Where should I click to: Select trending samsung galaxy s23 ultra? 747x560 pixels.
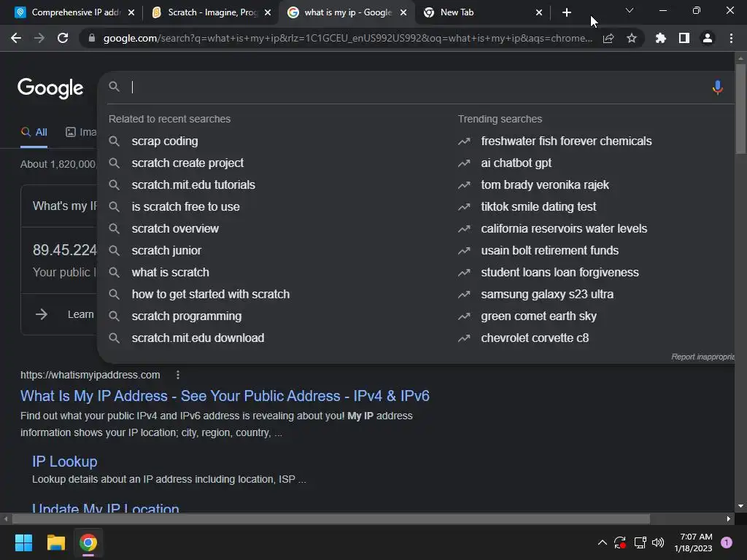click(547, 295)
